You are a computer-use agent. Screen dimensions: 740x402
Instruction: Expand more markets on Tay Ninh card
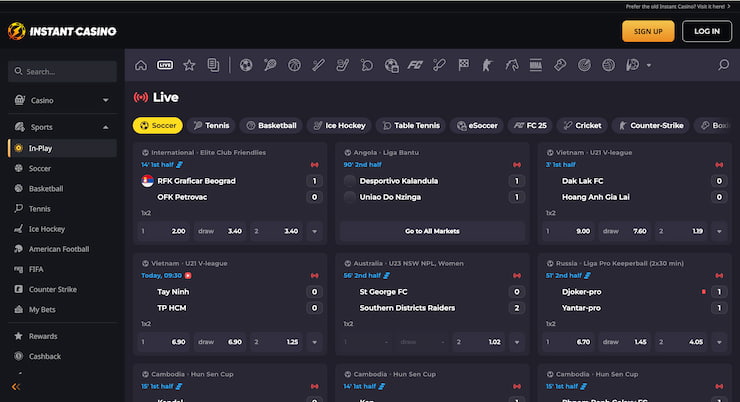coord(314,342)
